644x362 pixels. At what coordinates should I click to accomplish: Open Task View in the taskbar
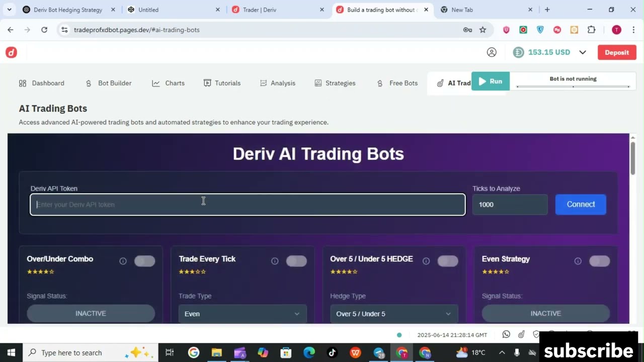click(x=170, y=352)
